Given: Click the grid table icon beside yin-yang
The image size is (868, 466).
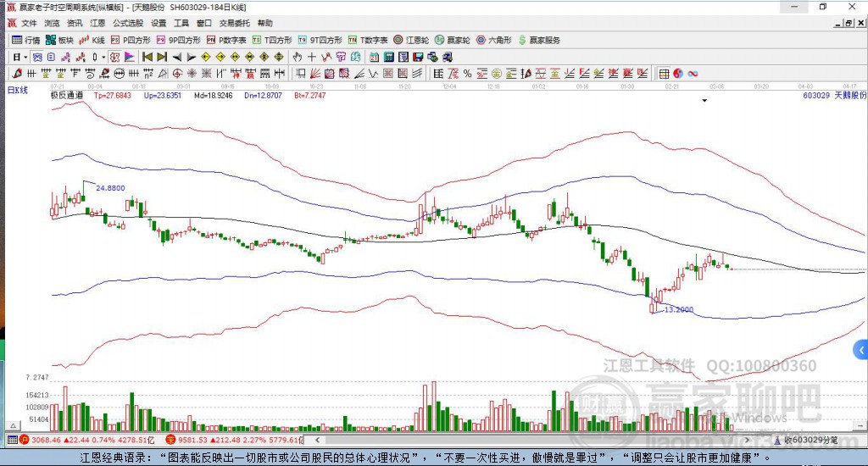Looking at the screenshot, I should (664, 74).
